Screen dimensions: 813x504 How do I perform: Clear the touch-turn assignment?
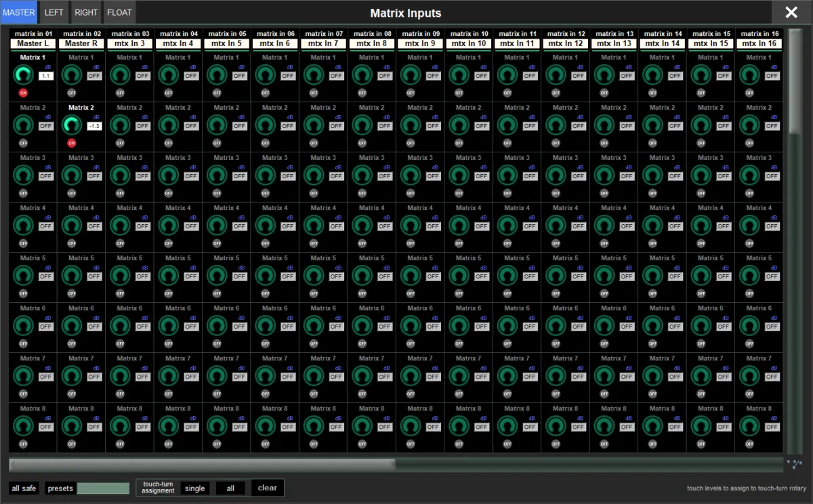[268, 488]
